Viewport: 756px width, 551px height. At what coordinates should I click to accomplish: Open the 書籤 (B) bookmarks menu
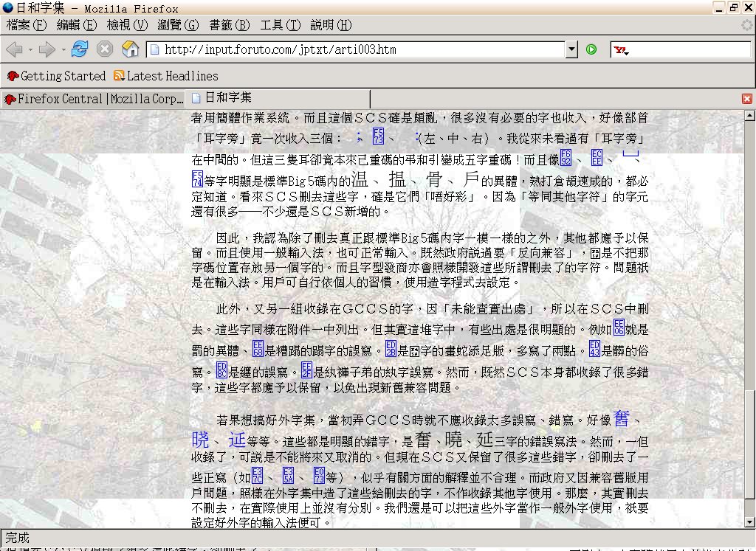pos(230,25)
